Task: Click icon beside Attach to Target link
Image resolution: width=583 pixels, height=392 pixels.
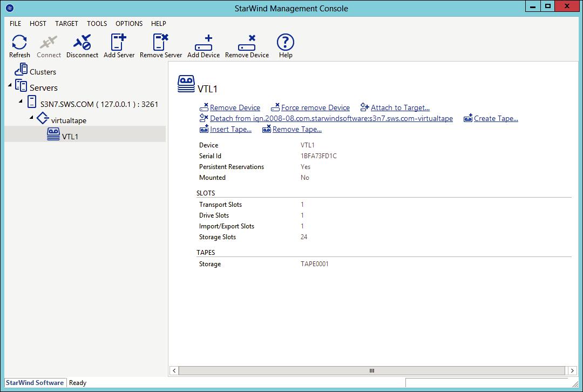Action: (365, 107)
